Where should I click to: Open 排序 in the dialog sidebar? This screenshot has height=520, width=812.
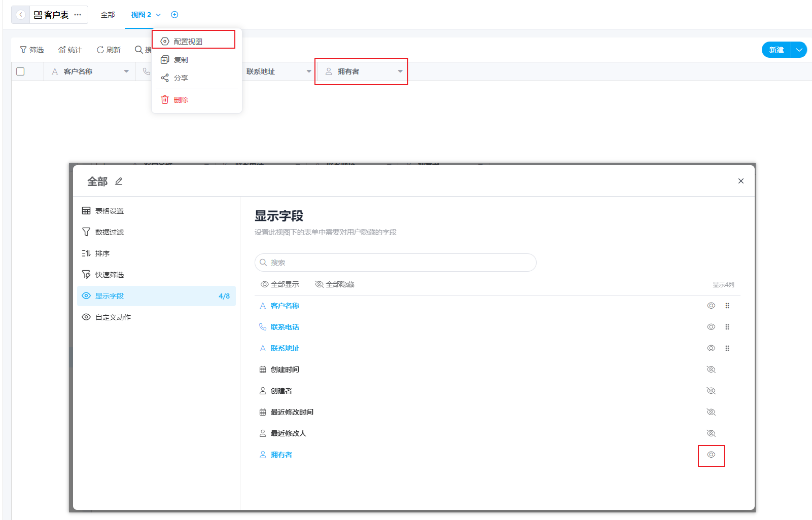click(156, 253)
